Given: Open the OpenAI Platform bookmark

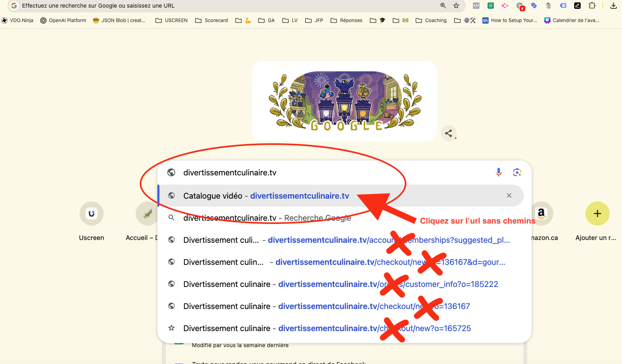Looking at the screenshot, I should (63, 20).
